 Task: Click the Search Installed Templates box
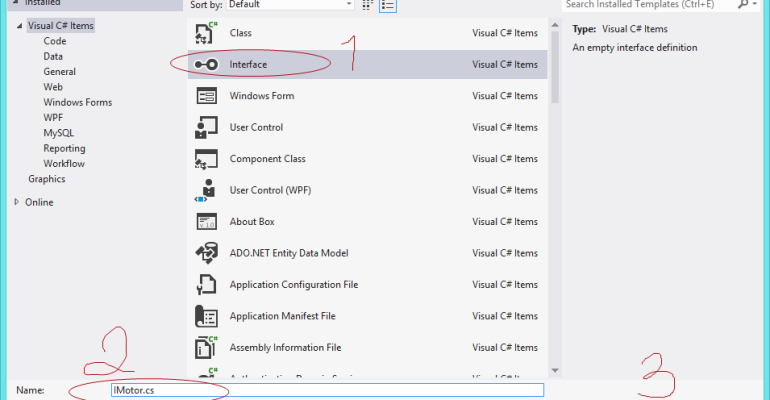click(649, 4)
